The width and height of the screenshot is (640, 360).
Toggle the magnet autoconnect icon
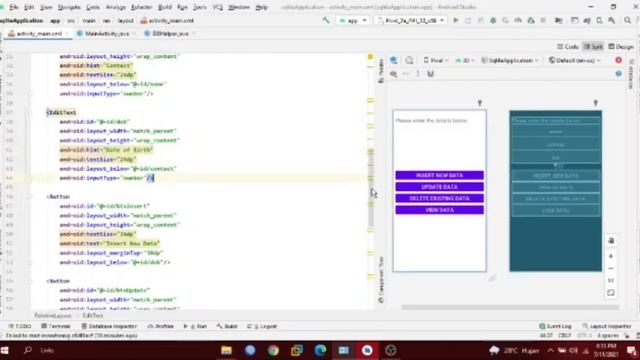[x=430, y=73]
